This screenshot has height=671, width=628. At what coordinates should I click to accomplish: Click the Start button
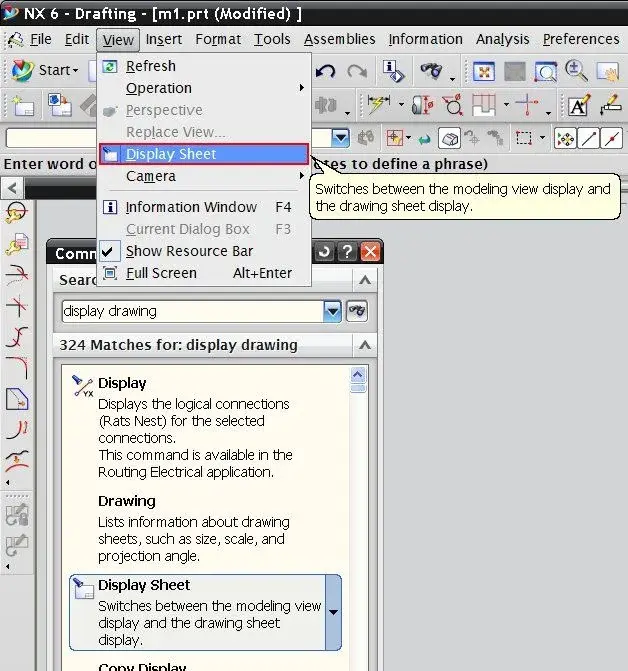(x=45, y=71)
